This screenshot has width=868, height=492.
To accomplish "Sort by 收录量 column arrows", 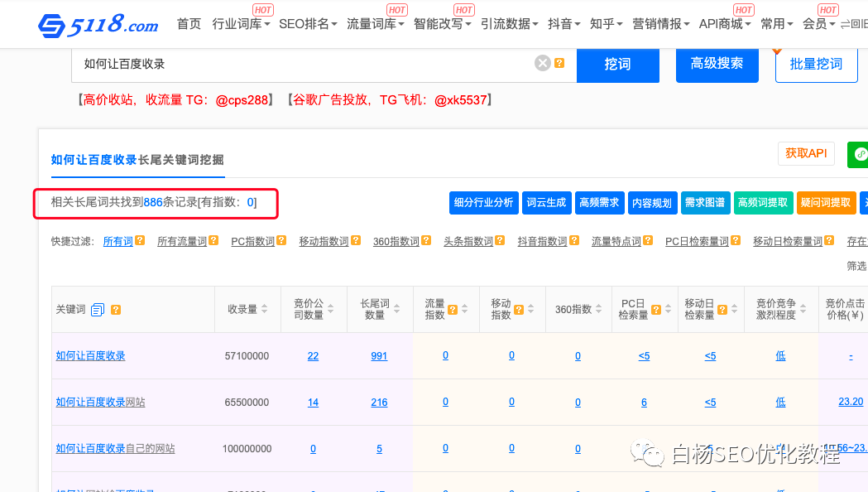I will pos(265,309).
